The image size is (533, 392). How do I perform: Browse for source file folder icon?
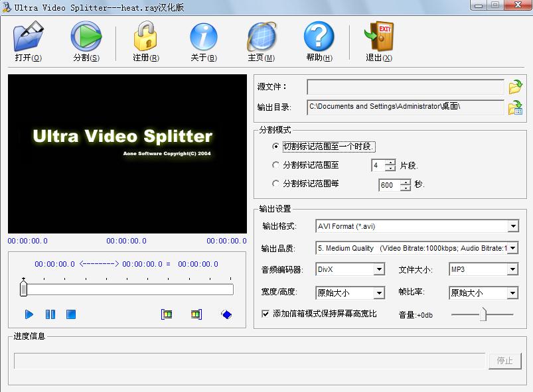click(x=515, y=87)
